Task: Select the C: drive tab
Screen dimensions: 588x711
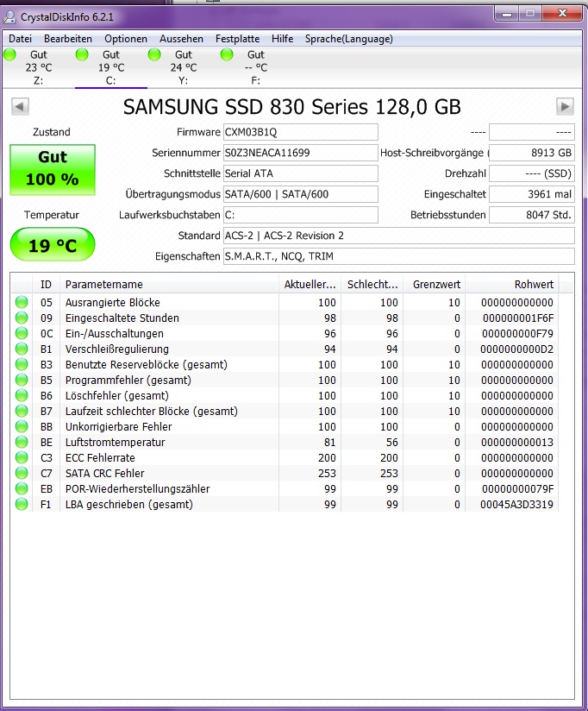Action: pos(111,67)
